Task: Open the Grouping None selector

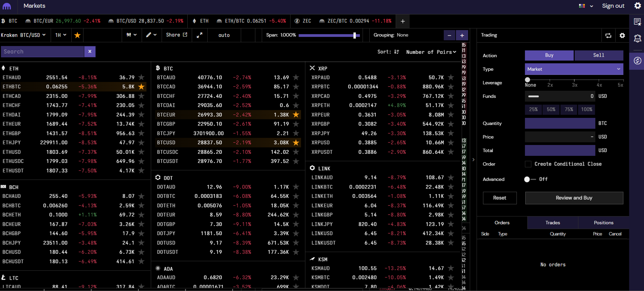Action: [x=391, y=35]
